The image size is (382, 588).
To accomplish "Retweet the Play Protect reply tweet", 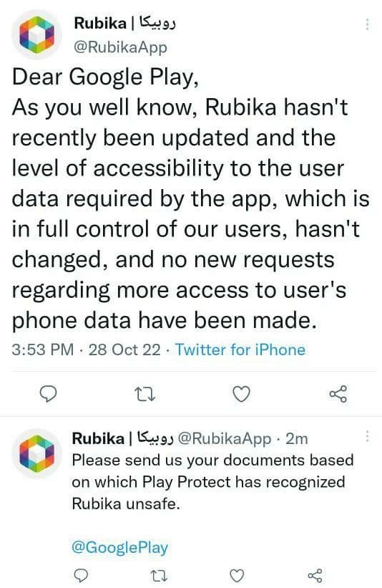I will click(158, 575).
